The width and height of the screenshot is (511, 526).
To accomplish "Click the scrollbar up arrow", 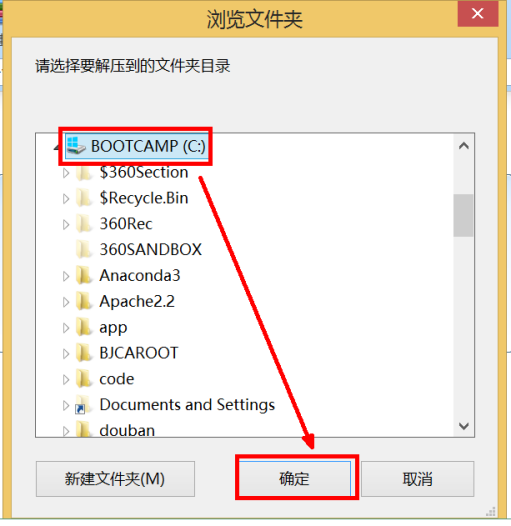I will pyautogui.click(x=464, y=146).
